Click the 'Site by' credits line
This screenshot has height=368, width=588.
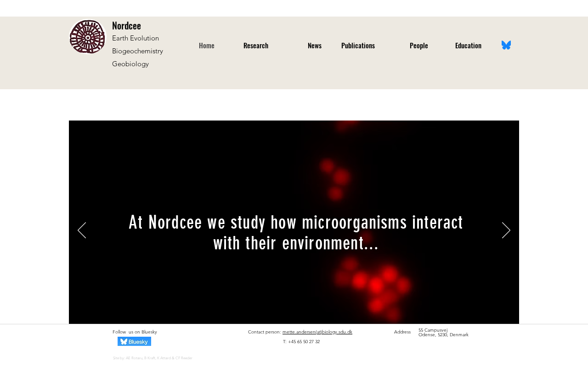click(153, 358)
